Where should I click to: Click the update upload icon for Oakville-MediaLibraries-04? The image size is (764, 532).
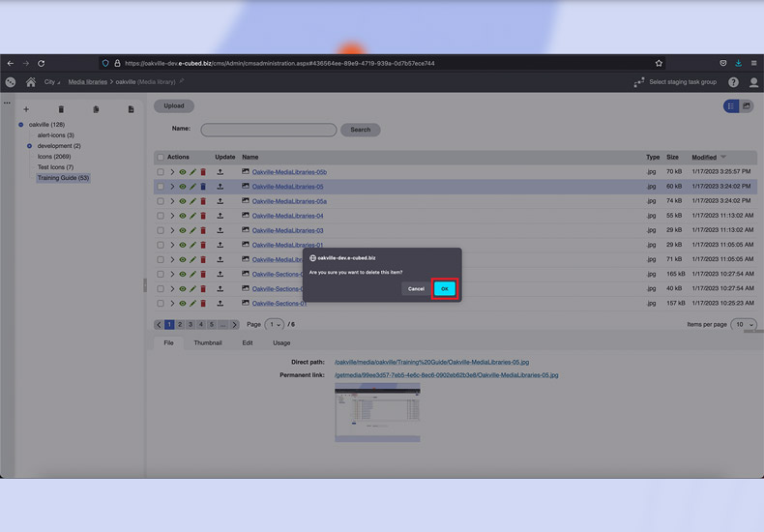(x=220, y=216)
